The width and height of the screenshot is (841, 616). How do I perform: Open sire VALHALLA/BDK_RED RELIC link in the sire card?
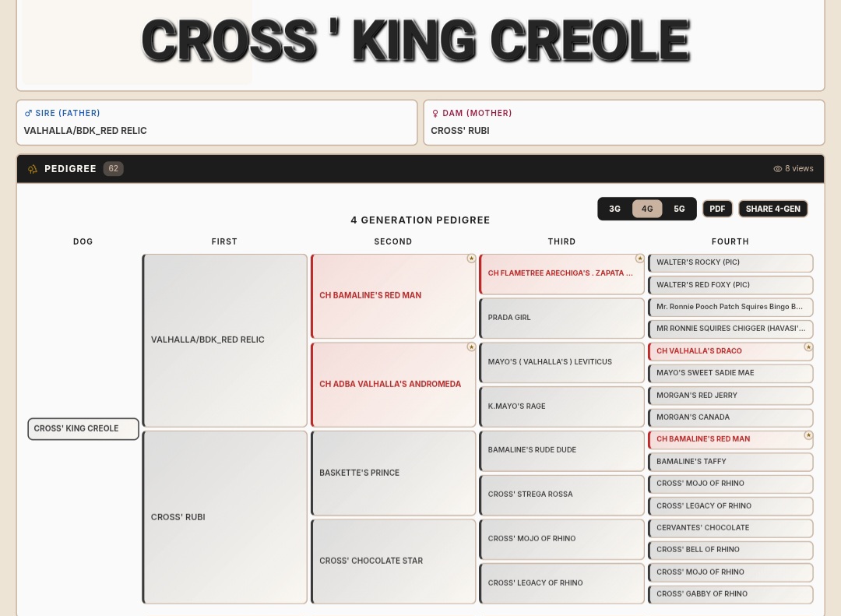86,130
